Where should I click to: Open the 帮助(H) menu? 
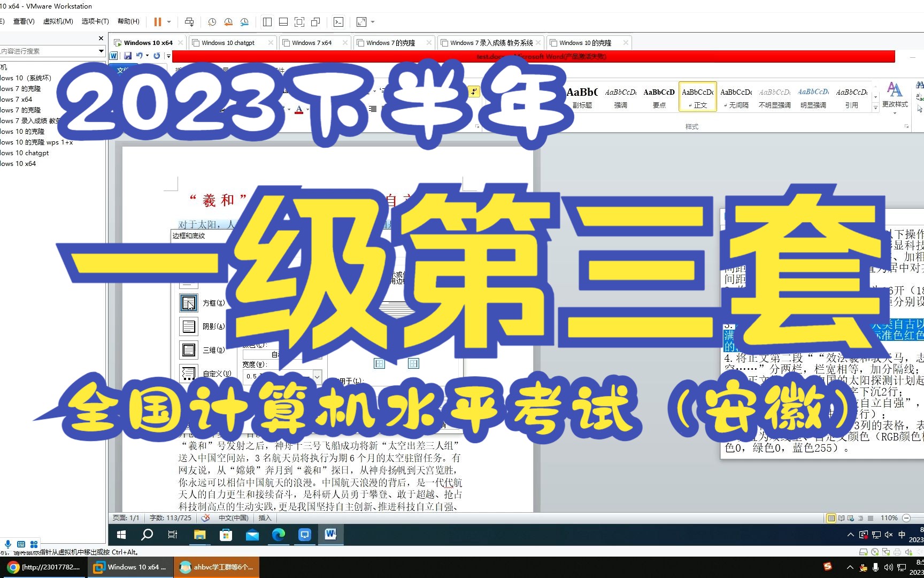click(x=128, y=21)
